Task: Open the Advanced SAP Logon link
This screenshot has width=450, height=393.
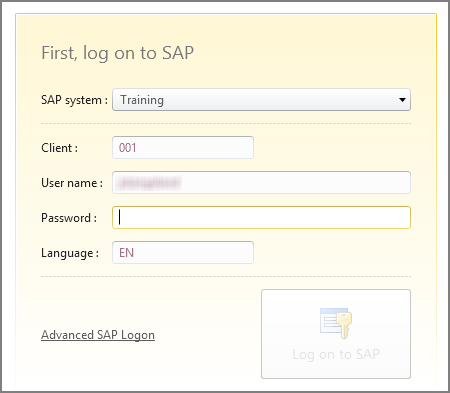Action: coord(98,335)
